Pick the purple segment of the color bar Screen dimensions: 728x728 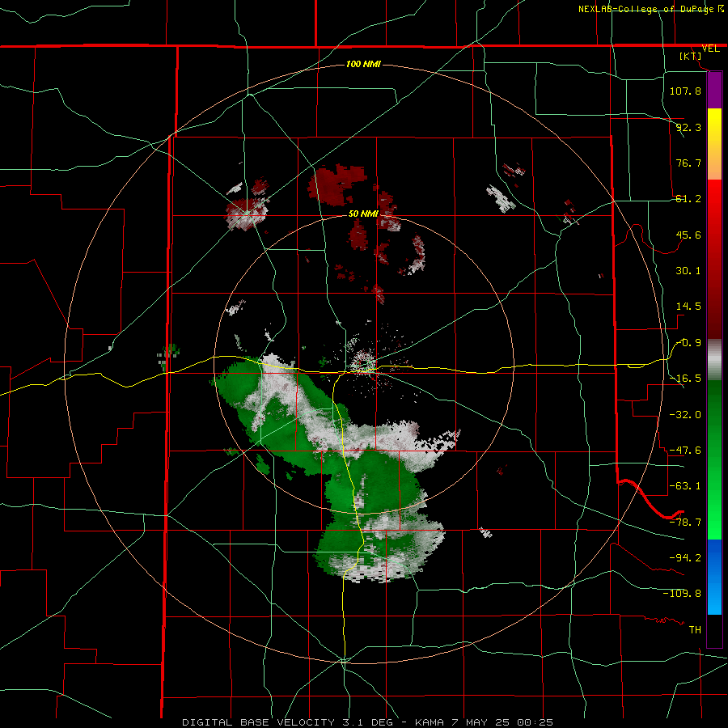pyautogui.click(x=714, y=90)
